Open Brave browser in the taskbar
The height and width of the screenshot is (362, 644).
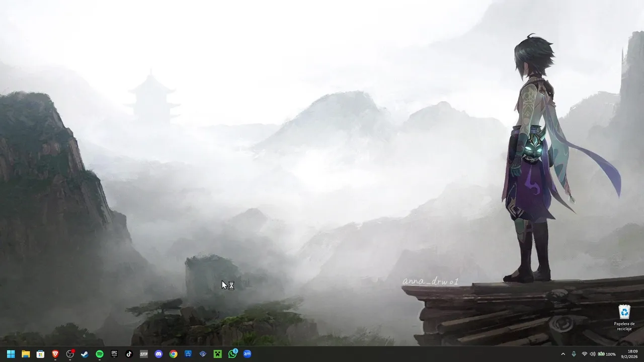pos(55,354)
